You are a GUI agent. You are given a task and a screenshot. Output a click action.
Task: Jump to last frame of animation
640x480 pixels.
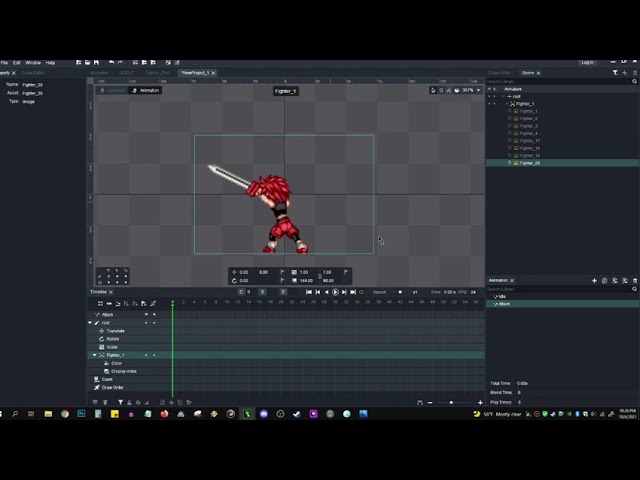353,292
